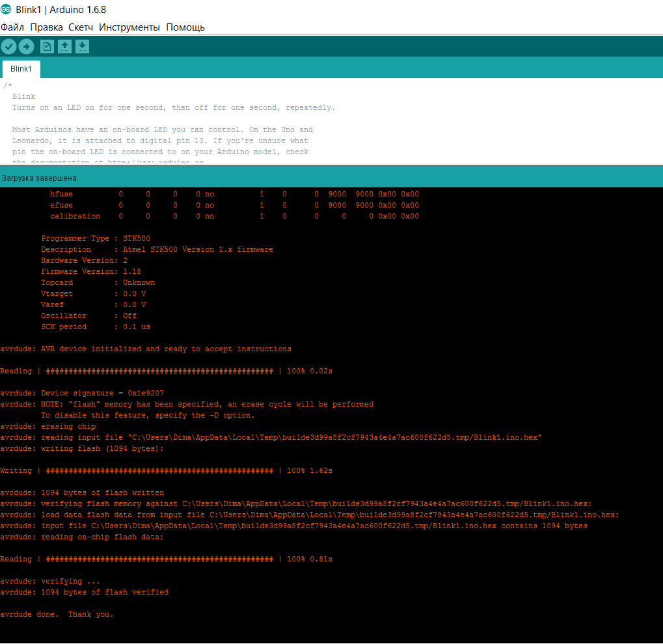Click the 'Загрузка завершена.' status message
The image size is (663, 644).
coord(40,178)
